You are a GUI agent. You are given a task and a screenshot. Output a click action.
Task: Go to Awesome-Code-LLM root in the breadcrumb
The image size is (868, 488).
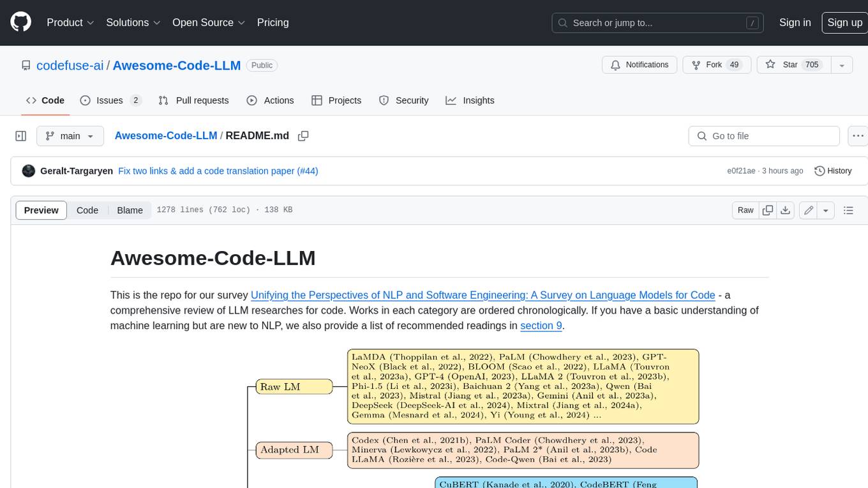coord(166,136)
